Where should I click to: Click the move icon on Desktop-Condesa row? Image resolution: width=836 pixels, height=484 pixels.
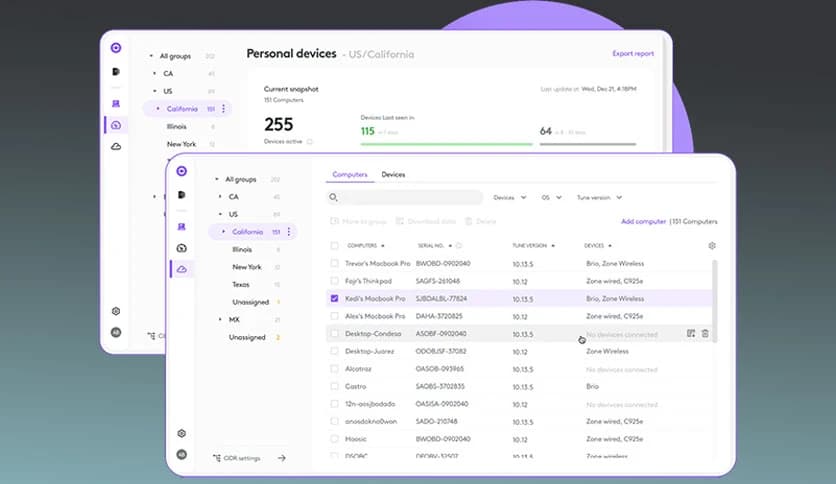coord(691,333)
